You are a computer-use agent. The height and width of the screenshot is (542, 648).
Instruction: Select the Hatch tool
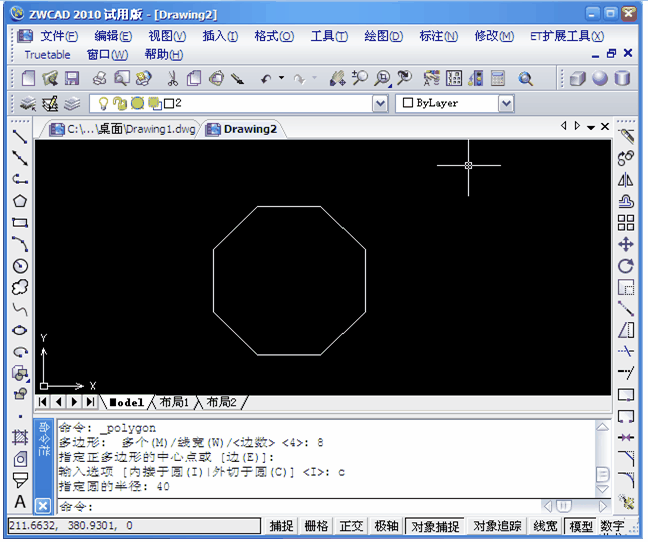pos(20,437)
